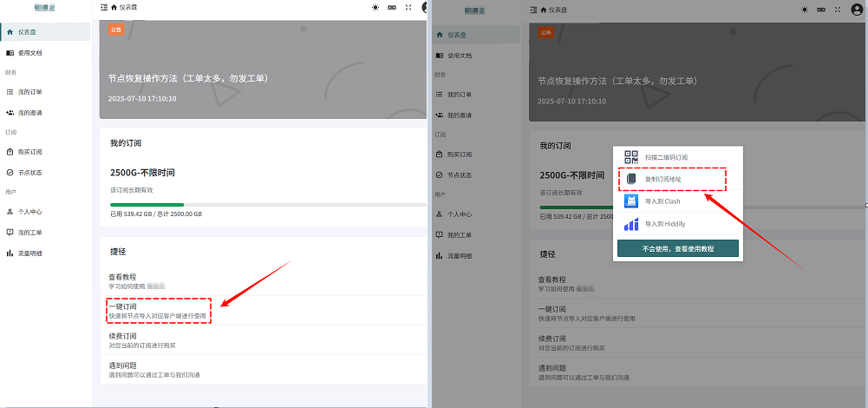868x408 pixels.
Task: Click the 不会使用，查看使用教程 button
Action: click(678, 248)
